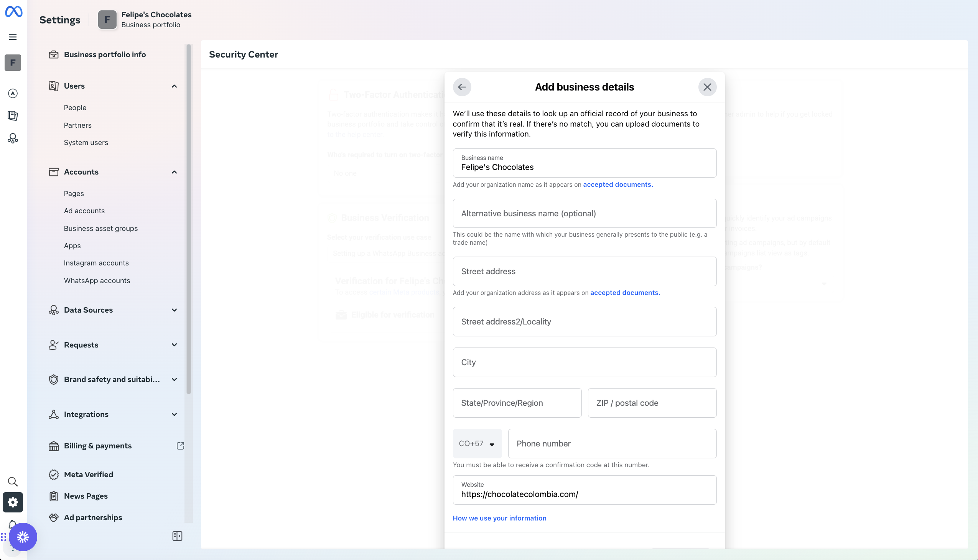Open the settings gear icon in rail
978x560 pixels.
click(13, 502)
